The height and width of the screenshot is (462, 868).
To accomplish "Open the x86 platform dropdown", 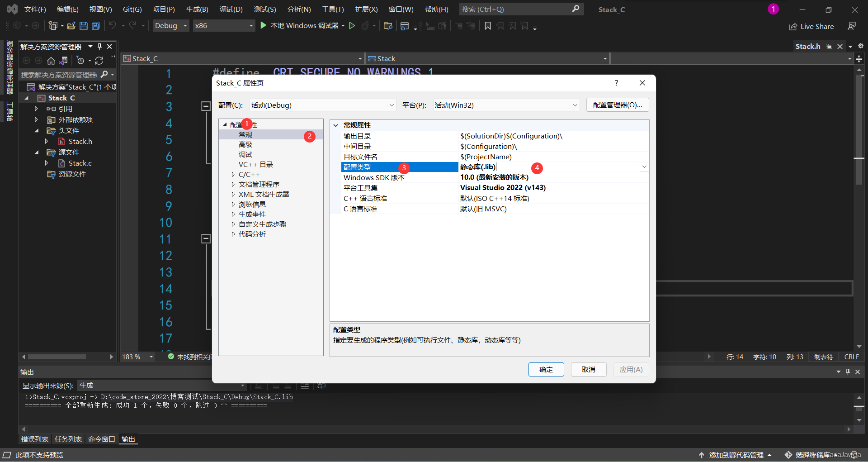I will pos(224,26).
